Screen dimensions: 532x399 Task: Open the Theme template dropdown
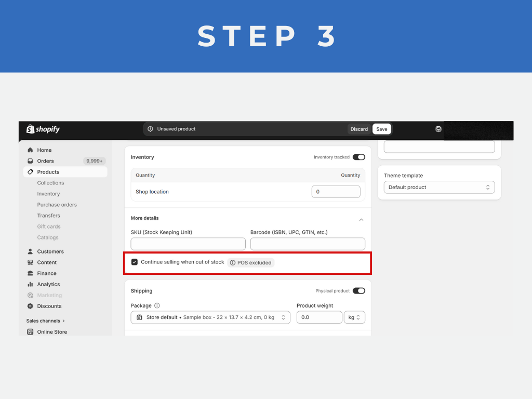click(x=439, y=187)
